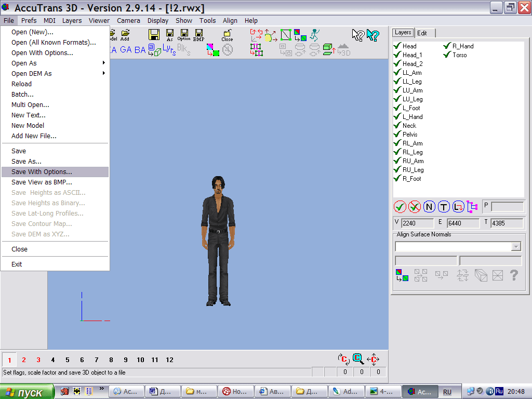The height and width of the screenshot is (399, 532).
Task: Click the Save As toolbar icon
Action: click(x=170, y=35)
